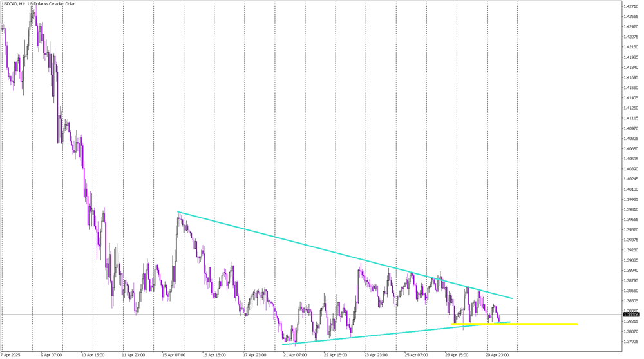644x359 pixels.
Task: Click the 1.41115 price level label
Action: [x=631, y=118]
